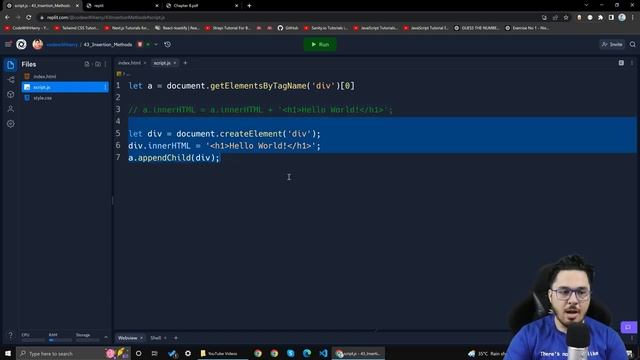Switch to the Webview bottom tab
The width and height of the screenshot is (640, 360).
[127, 338]
